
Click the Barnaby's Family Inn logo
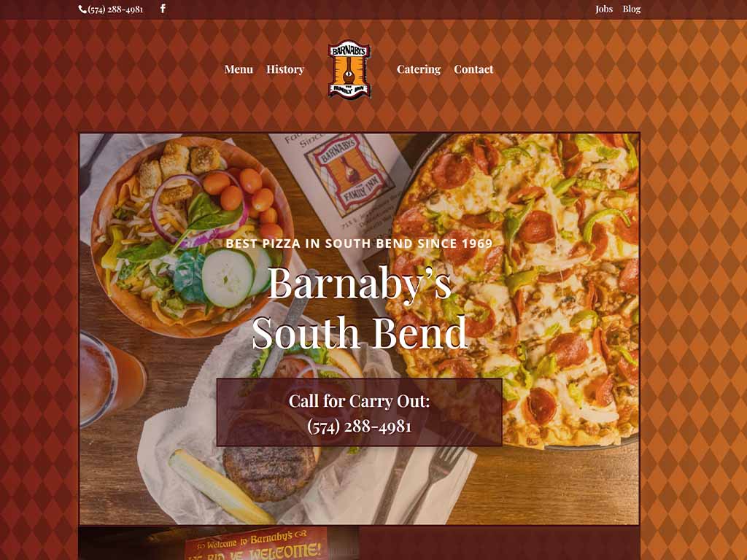(349, 69)
